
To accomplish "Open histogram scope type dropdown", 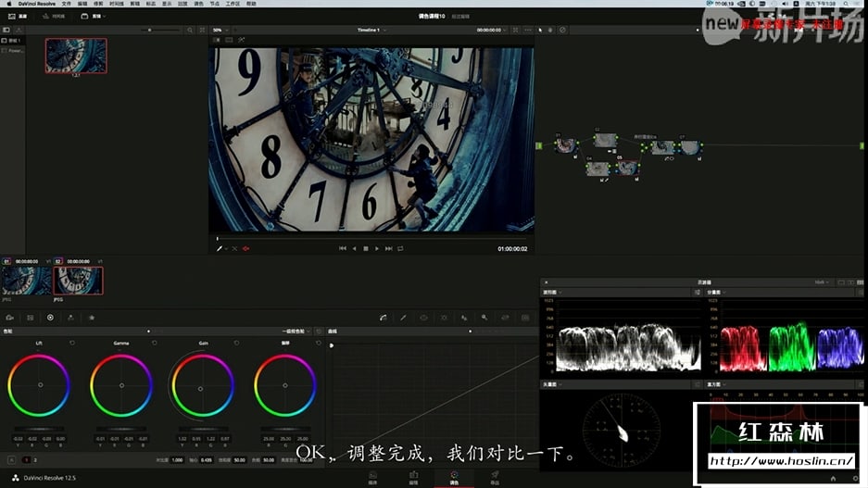I will point(716,384).
